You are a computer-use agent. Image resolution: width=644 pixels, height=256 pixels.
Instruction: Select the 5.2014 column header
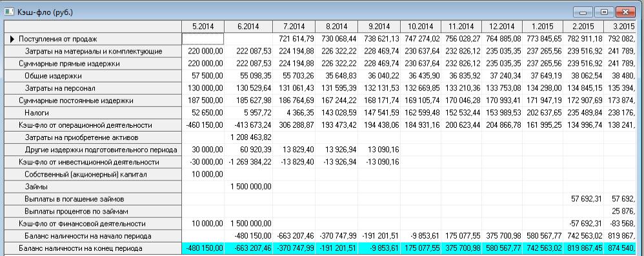[x=203, y=26]
